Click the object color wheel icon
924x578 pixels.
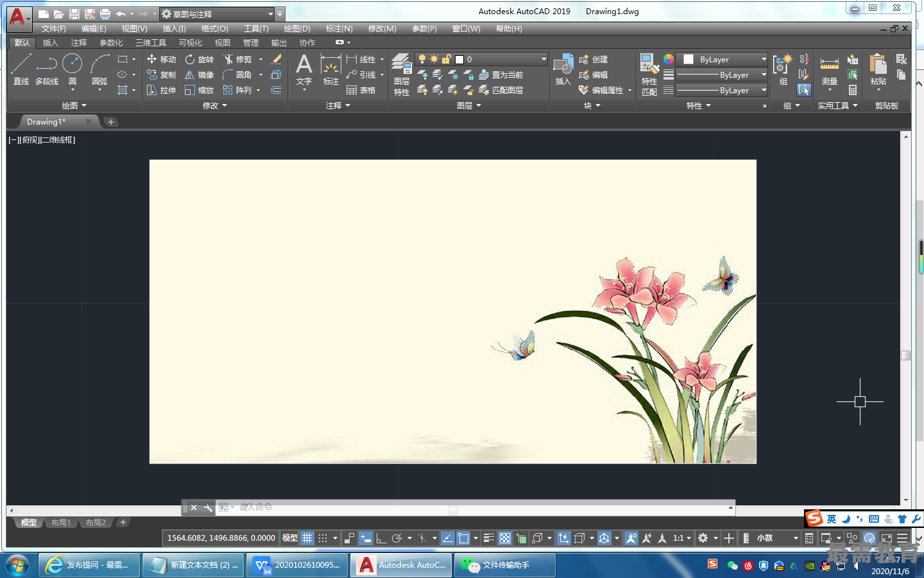coord(669,59)
